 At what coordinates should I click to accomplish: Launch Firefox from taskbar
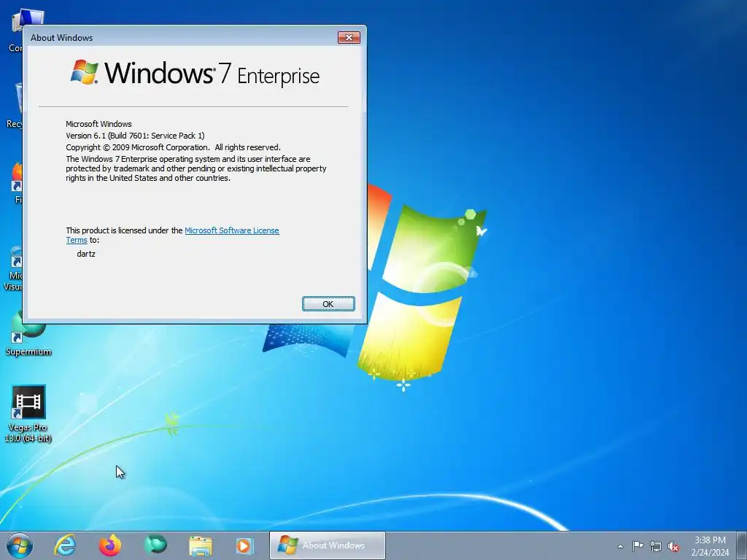pyautogui.click(x=110, y=545)
